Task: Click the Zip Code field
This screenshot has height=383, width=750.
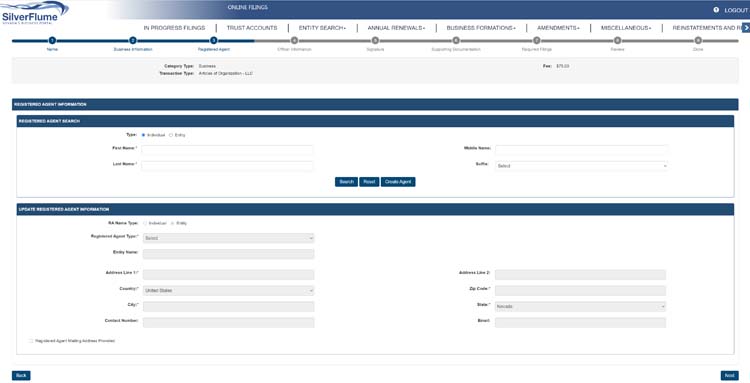Action: 580,290
